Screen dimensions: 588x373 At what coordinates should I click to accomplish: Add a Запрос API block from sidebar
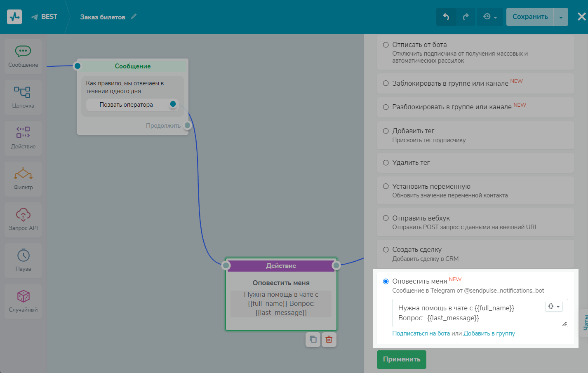pyautogui.click(x=23, y=220)
